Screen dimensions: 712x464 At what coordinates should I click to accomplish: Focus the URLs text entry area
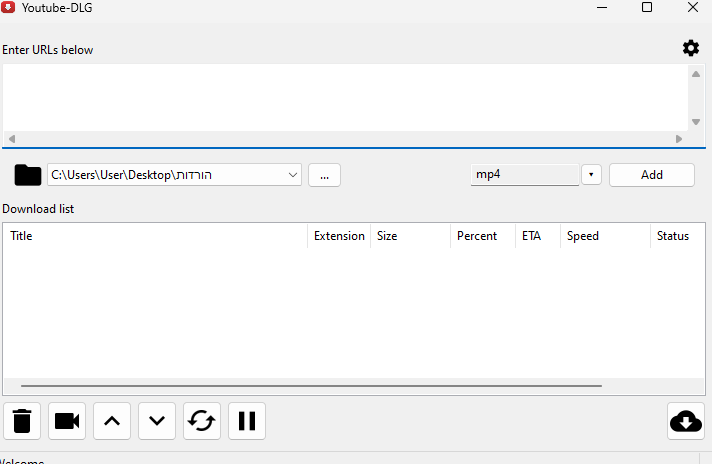point(346,98)
